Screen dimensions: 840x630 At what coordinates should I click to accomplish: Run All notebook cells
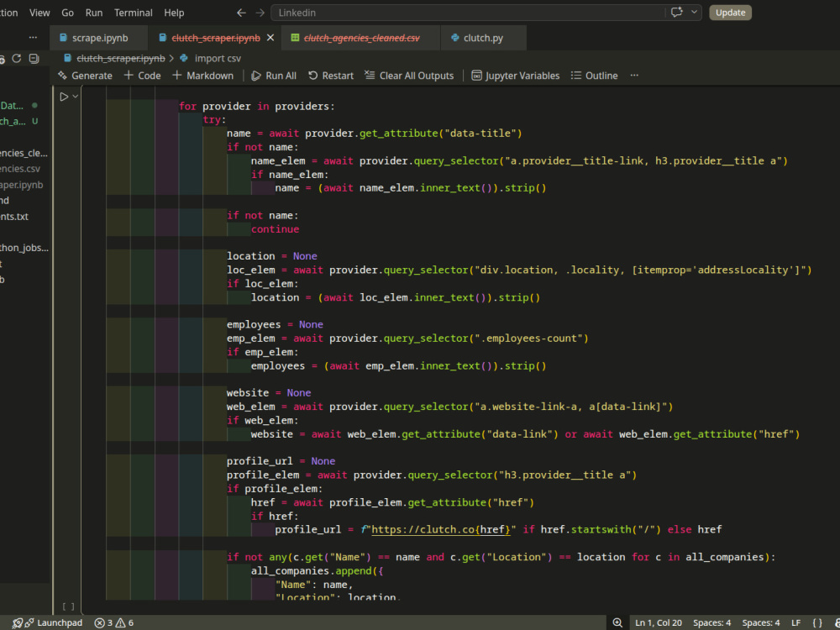tap(274, 76)
